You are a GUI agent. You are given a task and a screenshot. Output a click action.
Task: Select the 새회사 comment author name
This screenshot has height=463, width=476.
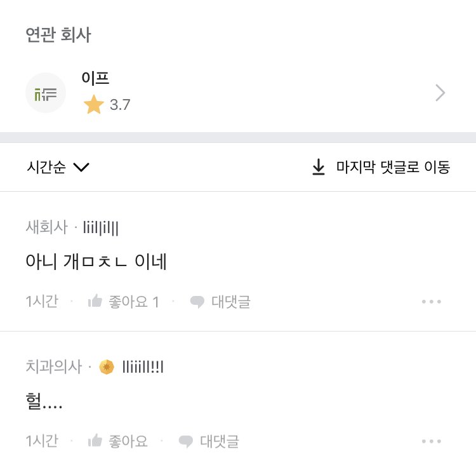click(x=46, y=227)
